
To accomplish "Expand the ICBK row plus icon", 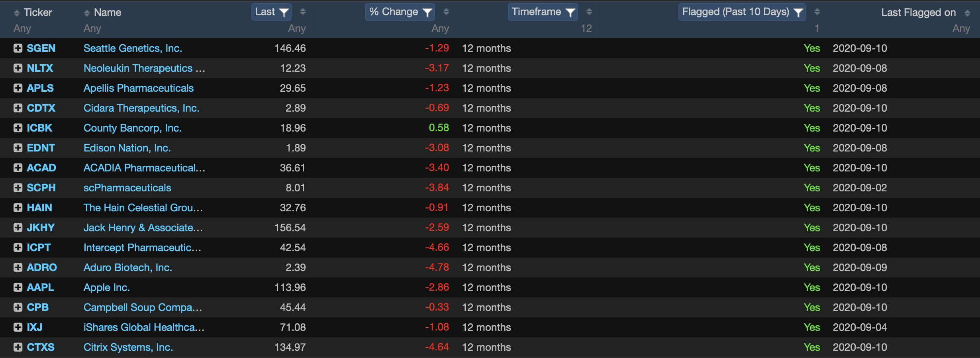I will [18, 128].
